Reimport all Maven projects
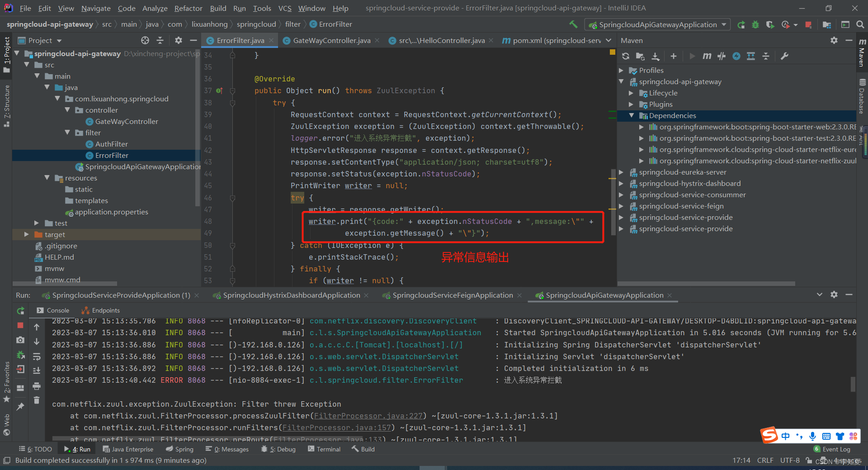868x470 pixels. point(626,56)
